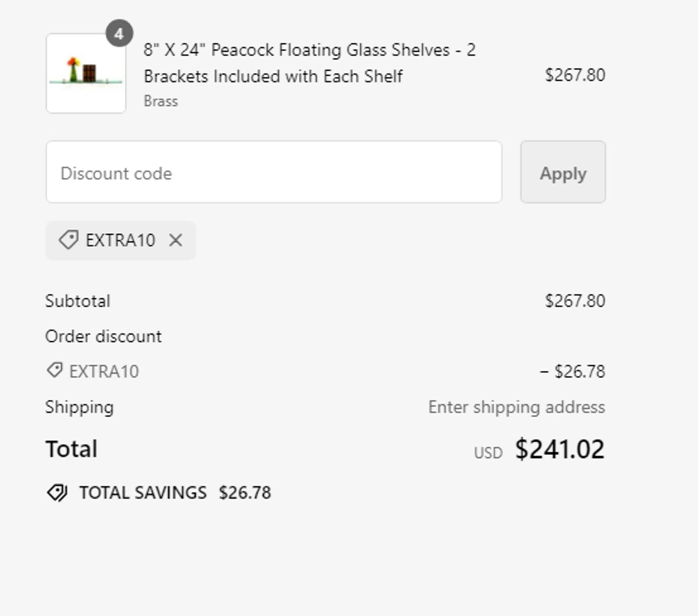This screenshot has width=698, height=616.
Task: Click the Shipping label
Action: pos(79,407)
